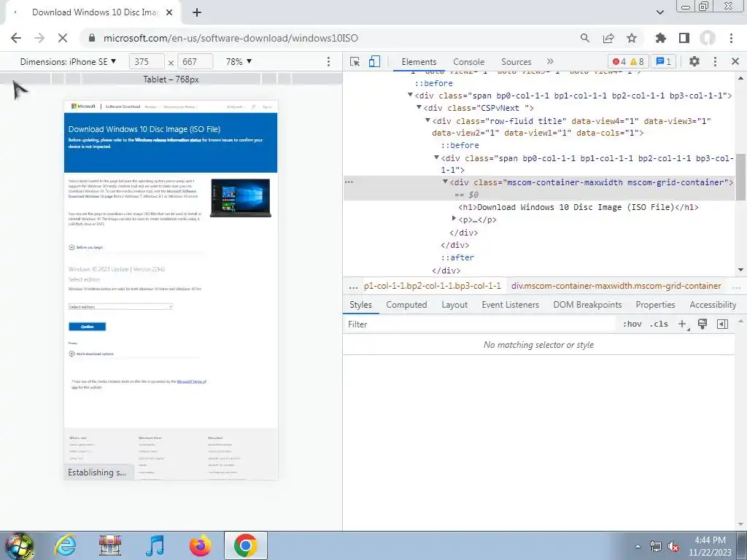Click the issues counter showing 1

click(x=664, y=61)
